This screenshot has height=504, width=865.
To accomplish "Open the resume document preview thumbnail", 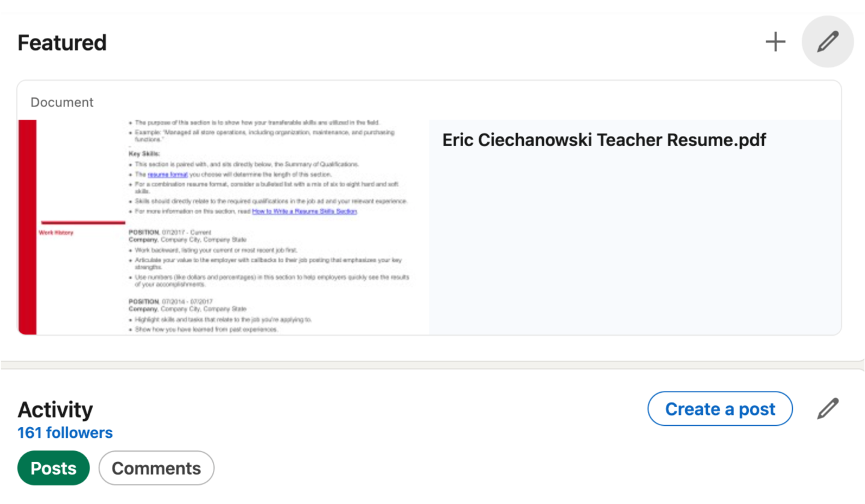I will (x=224, y=227).
